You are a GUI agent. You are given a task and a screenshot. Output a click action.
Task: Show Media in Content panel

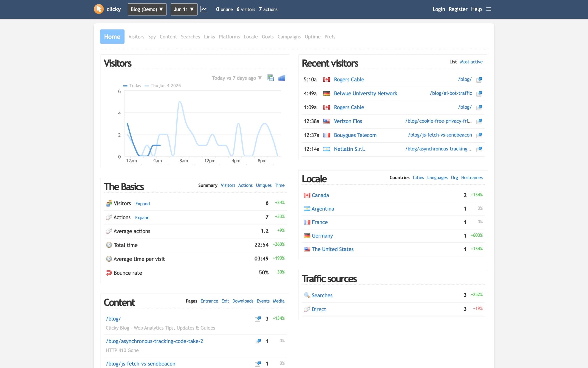[x=278, y=301]
